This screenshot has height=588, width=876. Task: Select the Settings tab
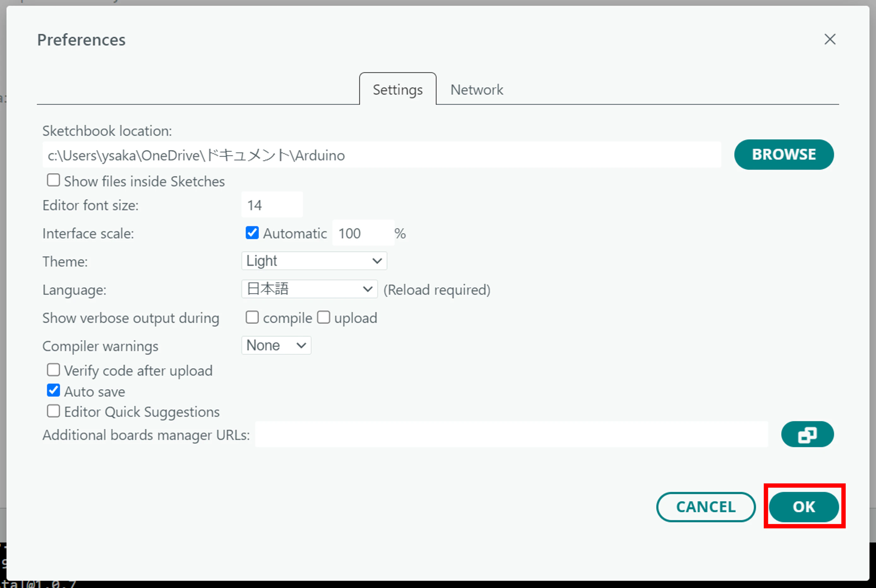coord(398,89)
